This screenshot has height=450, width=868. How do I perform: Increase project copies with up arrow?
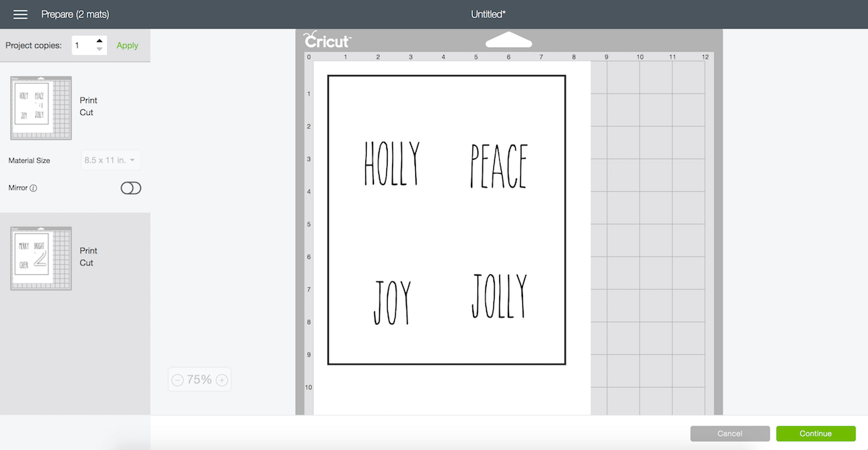[100, 41]
